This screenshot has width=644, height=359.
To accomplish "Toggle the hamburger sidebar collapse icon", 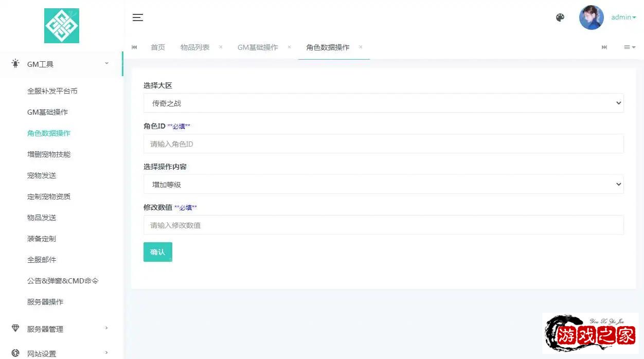I will 137,17.
